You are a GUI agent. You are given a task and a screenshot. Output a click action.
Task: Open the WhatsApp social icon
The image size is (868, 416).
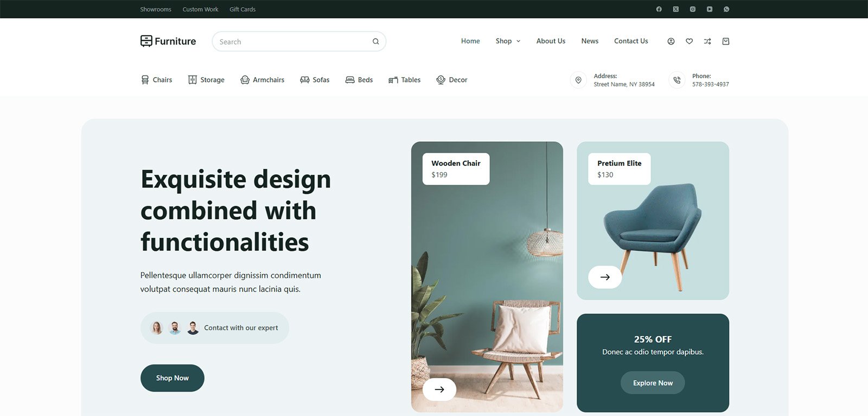(x=726, y=9)
